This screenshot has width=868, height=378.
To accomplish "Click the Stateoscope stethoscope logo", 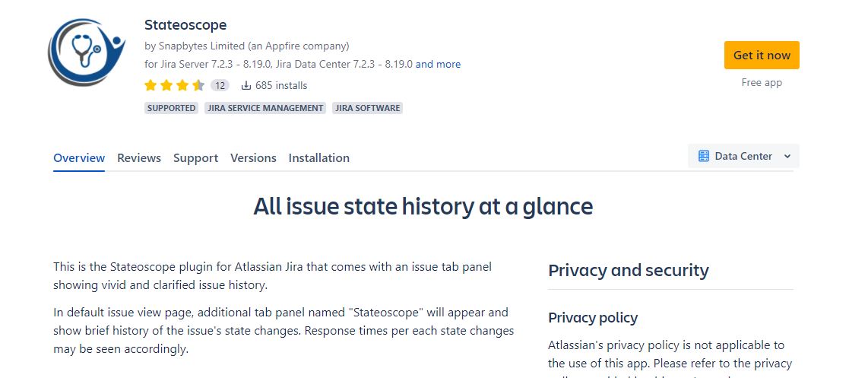I will coord(86,52).
